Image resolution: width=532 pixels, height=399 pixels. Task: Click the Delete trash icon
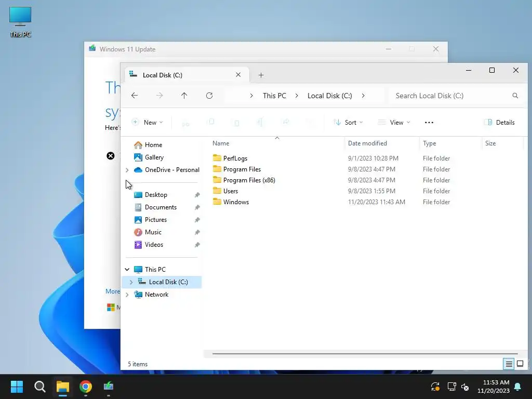(x=310, y=122)
